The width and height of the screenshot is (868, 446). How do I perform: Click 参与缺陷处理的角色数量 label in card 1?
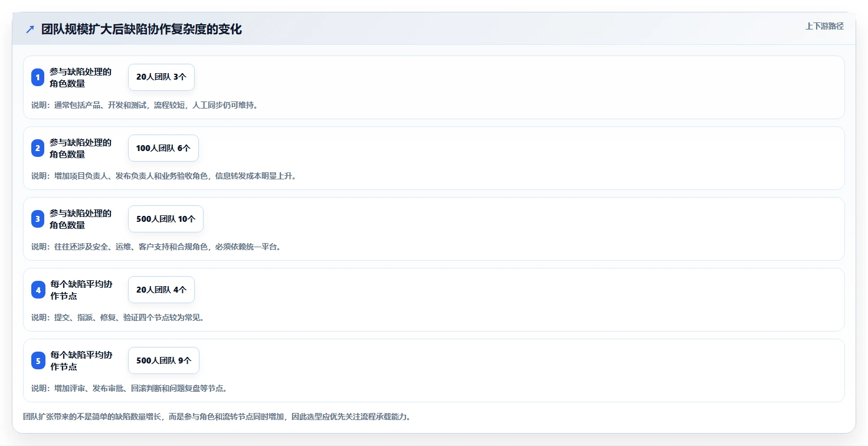81,77
